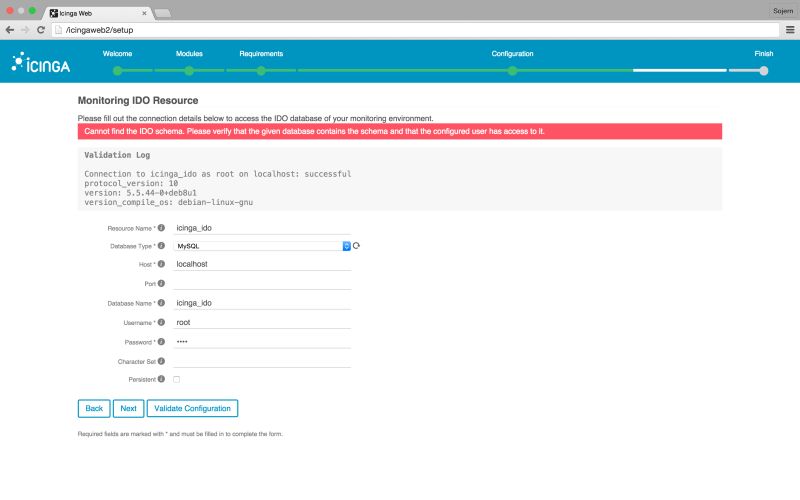Click the Validation Log heading
The width and height of the screenshot is (800, 500).
pyautogui.click(x=117, y=155)
